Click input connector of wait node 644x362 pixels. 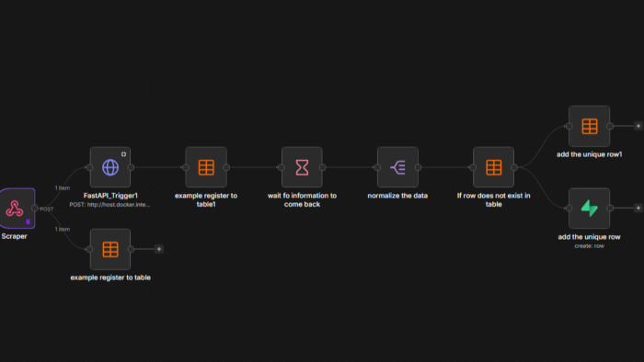coord(282,167)
